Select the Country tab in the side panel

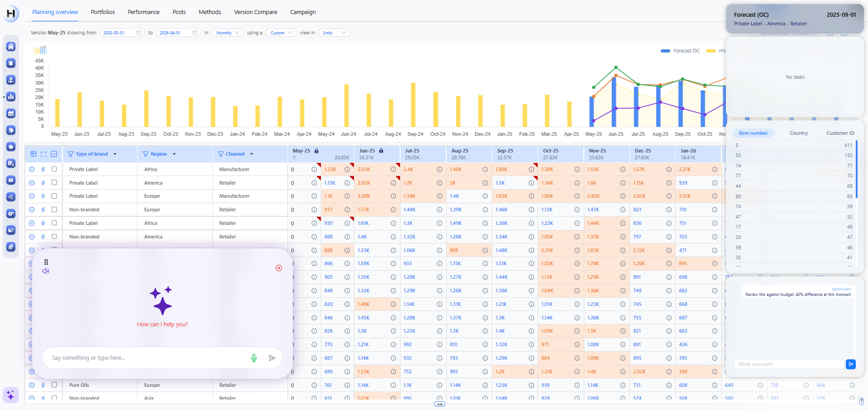tap(798, 133)
